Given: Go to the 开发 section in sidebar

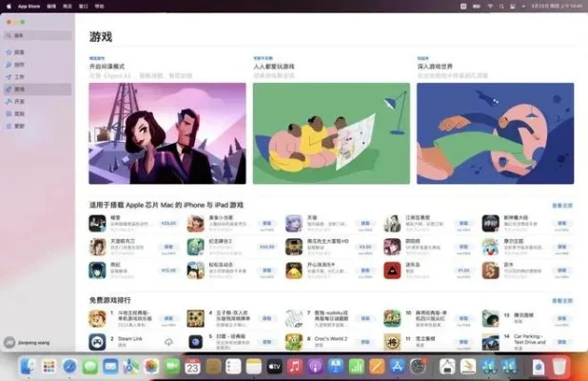Looking at the screenshot, I should click(37, 101).
